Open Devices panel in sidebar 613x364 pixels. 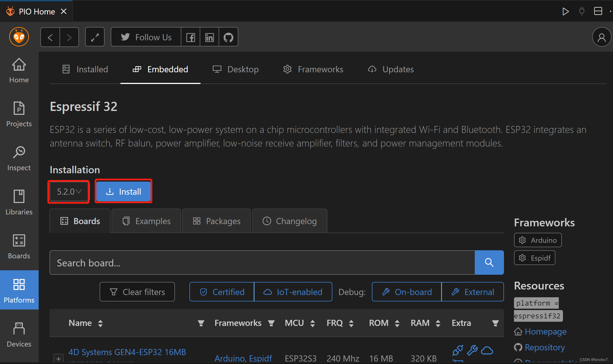pos(19,335)
